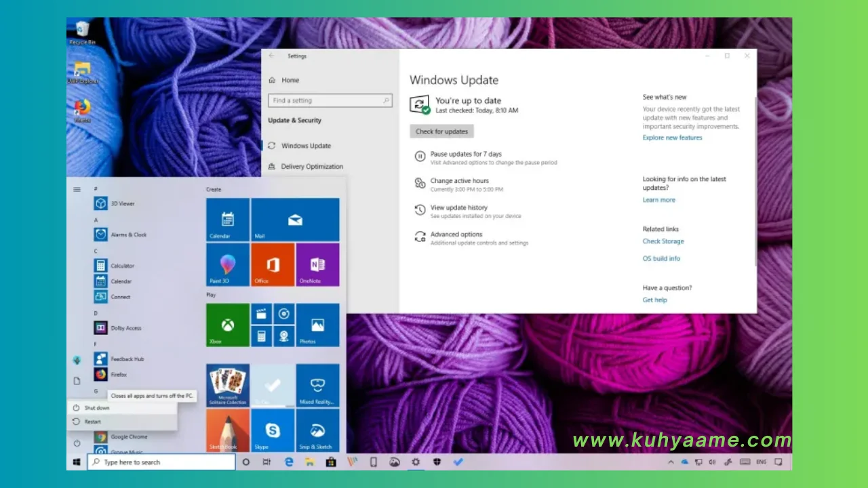Viewport: 868px width, 488px height.
Task: Go back with Settings back arrow
Action: pos(272,56)
